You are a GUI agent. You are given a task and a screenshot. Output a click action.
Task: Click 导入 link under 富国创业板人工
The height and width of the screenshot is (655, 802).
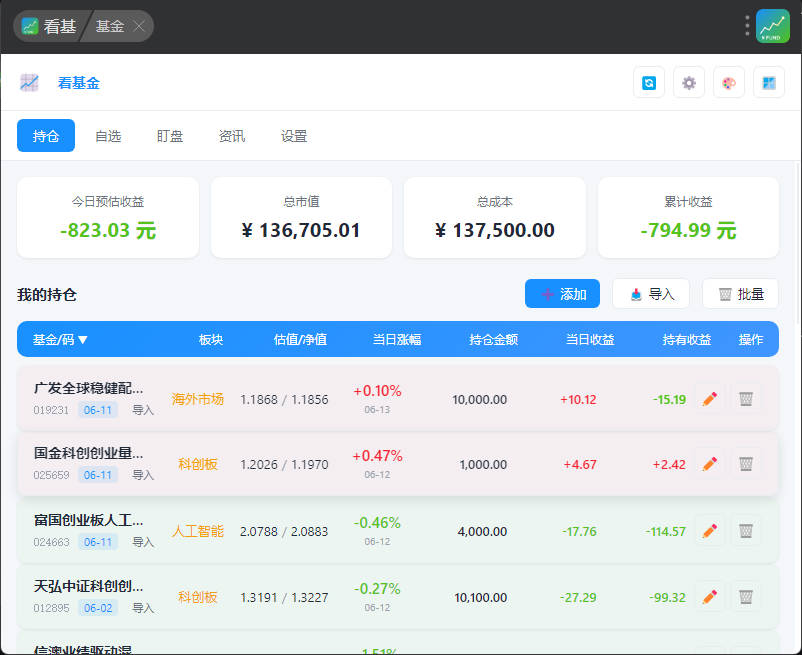tap(143, 542)
